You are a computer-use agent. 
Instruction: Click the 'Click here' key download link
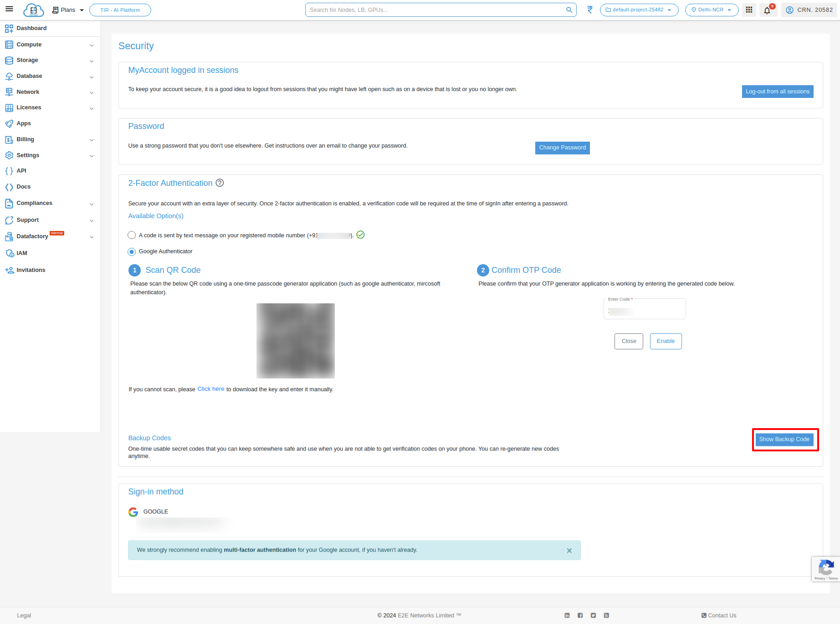click(x=211, y=389)
